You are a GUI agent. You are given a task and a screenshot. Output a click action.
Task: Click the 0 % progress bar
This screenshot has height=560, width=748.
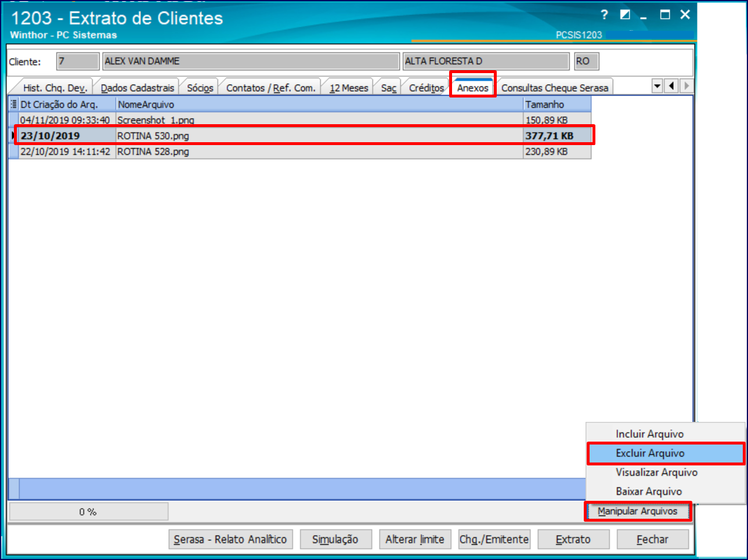[89, 512]
